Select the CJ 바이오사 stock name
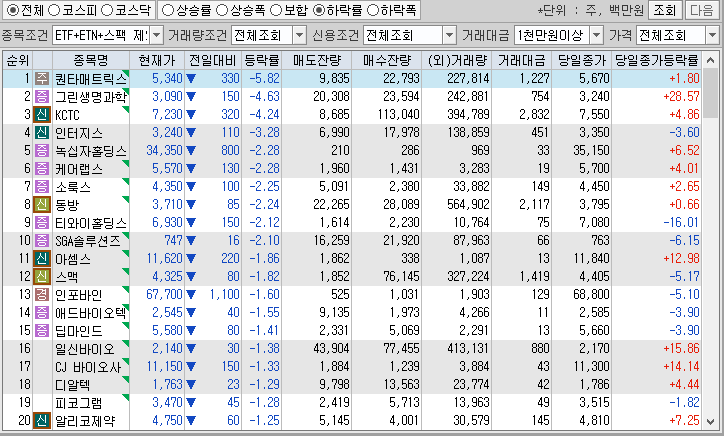Viewport: 724px width, 436px height. tap(88, 367)
